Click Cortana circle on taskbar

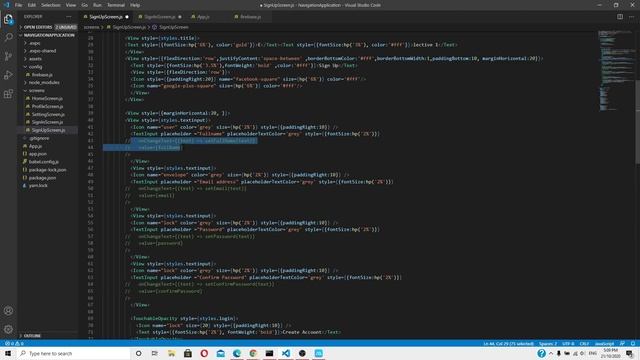pyautogui.click(x=138, y=353)
